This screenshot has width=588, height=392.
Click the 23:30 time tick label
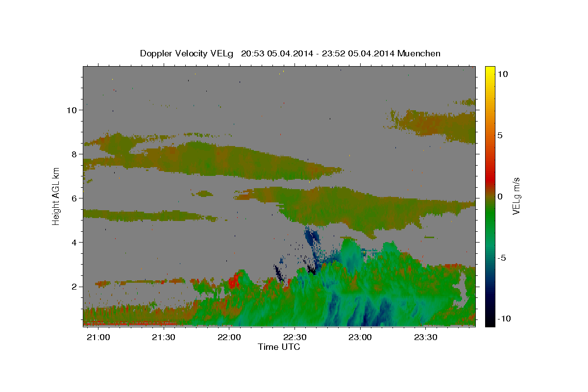pyautogui.click(x=426, y=338)
